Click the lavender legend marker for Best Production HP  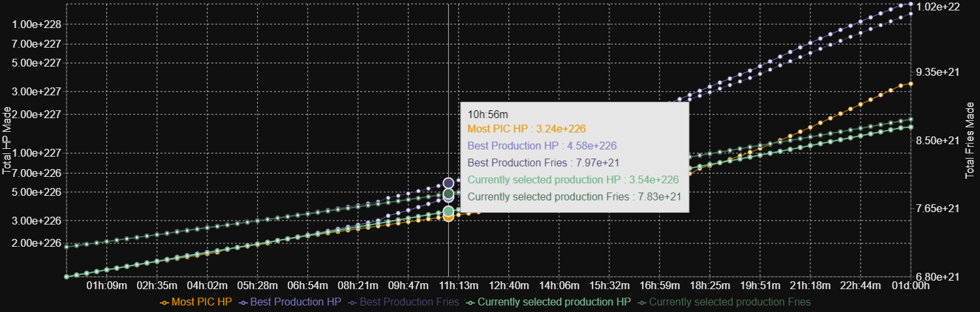(x=244, y=302)
